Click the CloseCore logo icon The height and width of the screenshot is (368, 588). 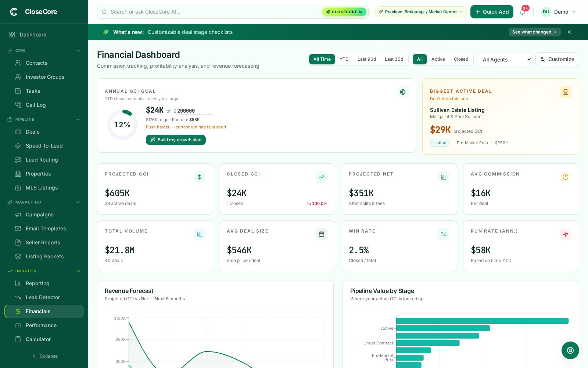(x=14, y=12)
